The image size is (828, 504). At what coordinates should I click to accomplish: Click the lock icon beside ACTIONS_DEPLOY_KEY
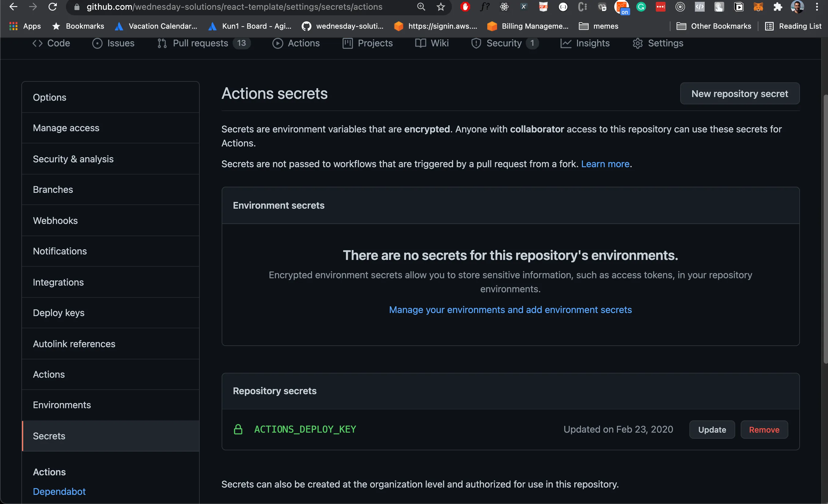point(238,429)
